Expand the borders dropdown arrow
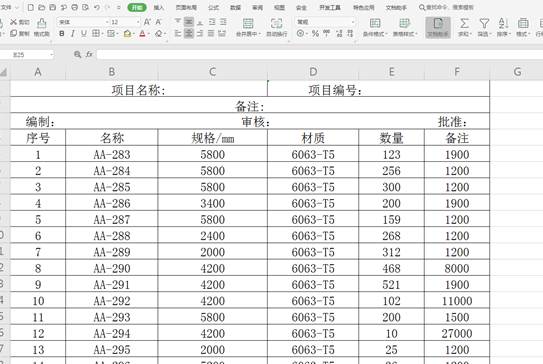The width and height of the screenshot is (543, 364). click(x=102, y=34)
